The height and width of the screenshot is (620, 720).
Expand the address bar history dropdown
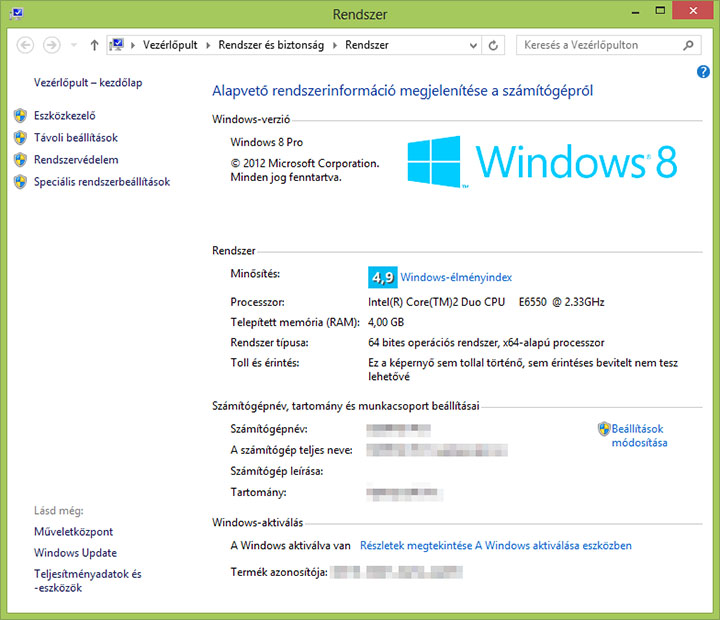pos(470,45)
